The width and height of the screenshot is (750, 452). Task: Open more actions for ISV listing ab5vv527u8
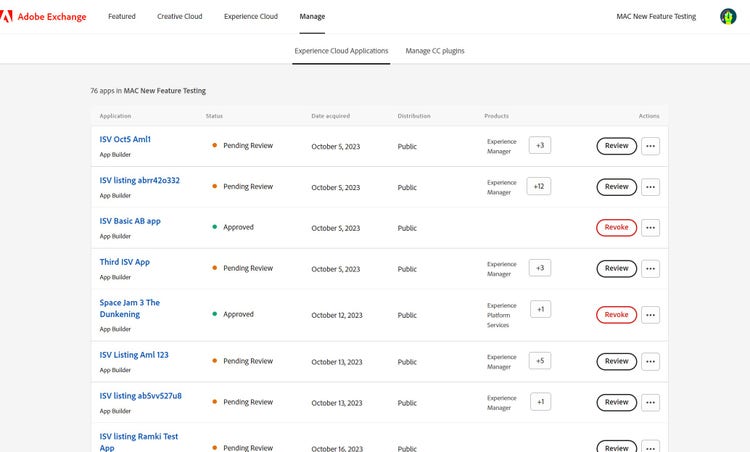pos(650,402)
